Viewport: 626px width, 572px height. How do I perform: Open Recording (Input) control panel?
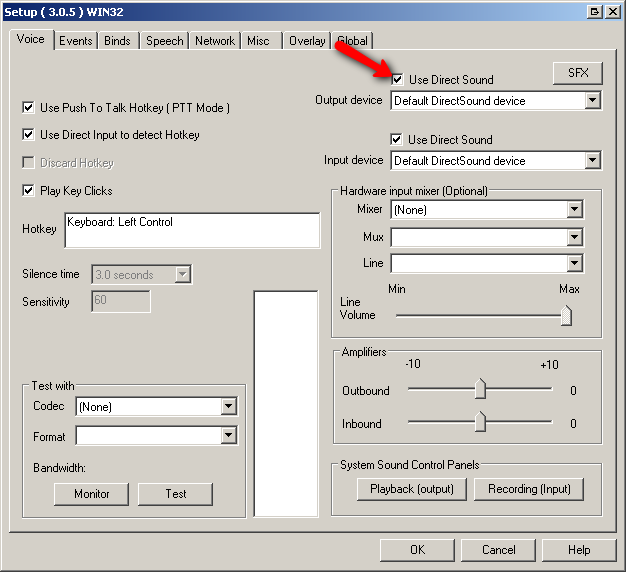click(x=529, y=489)
